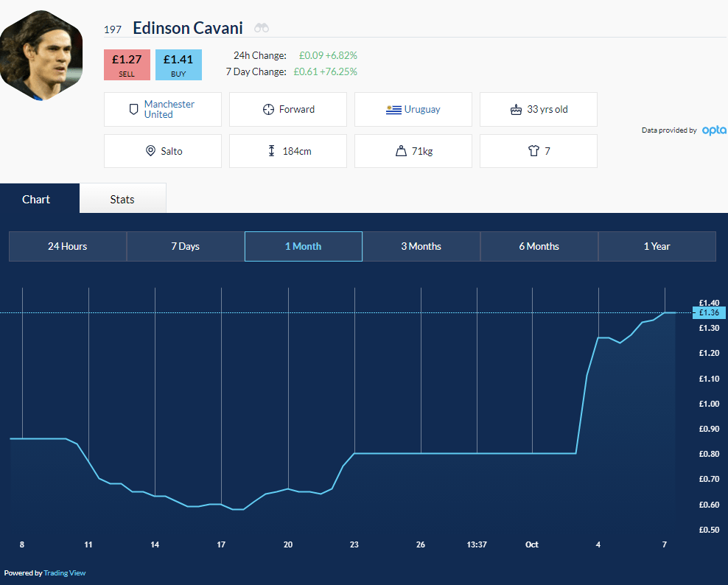
Task: Switch to the Chart tab
Action: (x=36, y=199)
